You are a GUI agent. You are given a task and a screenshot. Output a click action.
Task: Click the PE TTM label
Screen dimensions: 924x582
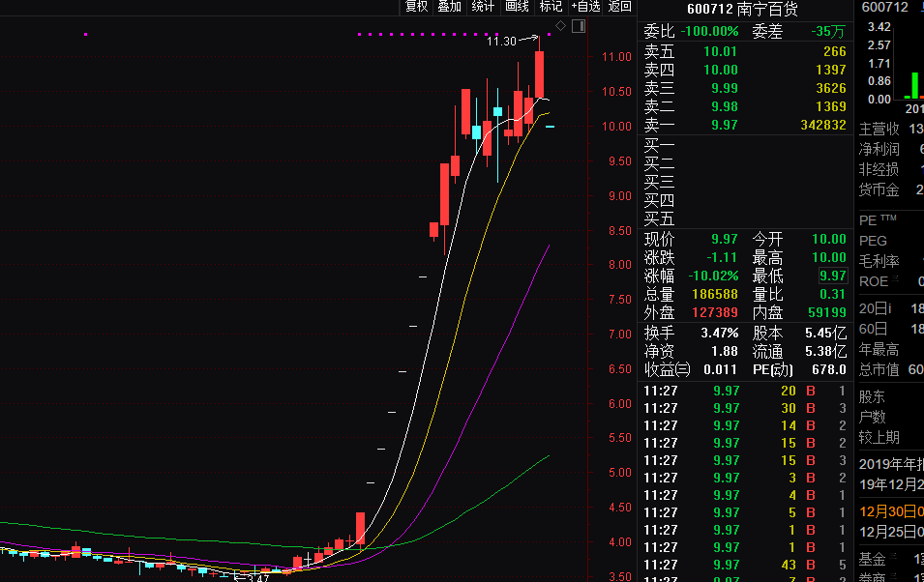(878, 220)
